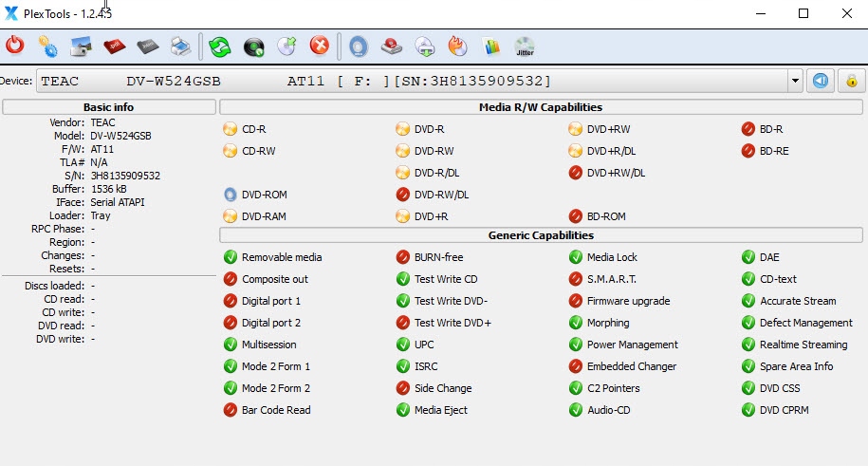Click the DVD+R/DL label
This screenshot has width=868, height=466.
(611, 151)
